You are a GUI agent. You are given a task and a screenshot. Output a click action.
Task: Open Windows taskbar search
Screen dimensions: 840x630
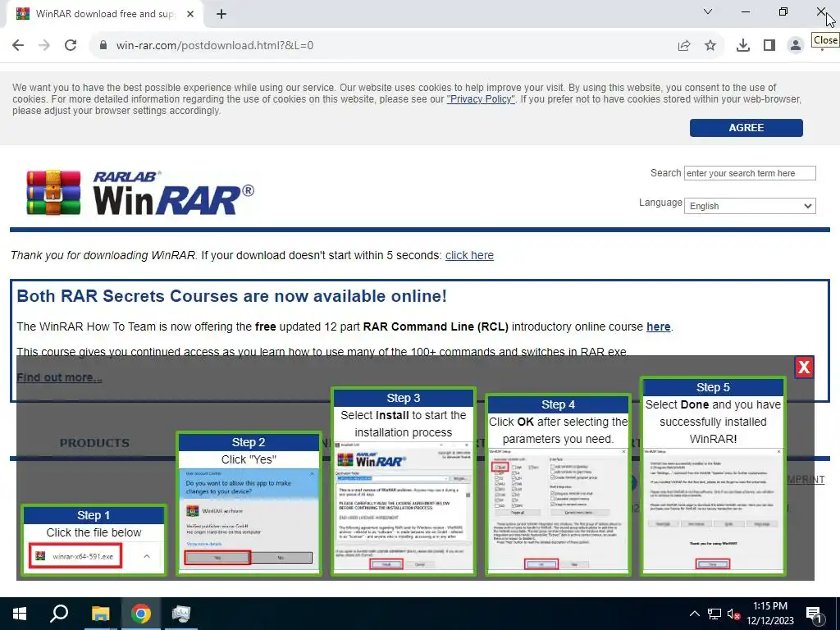[59, 614]
